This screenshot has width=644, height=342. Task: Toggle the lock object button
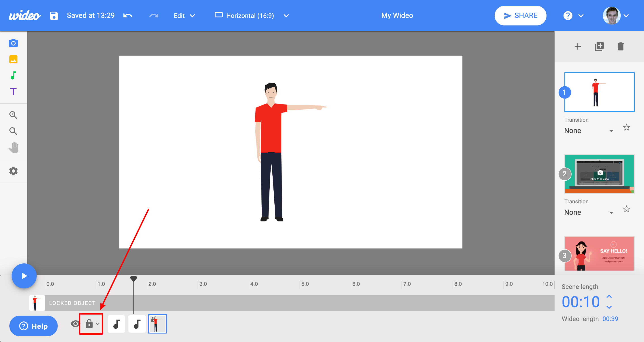click(x=91, y=324)
